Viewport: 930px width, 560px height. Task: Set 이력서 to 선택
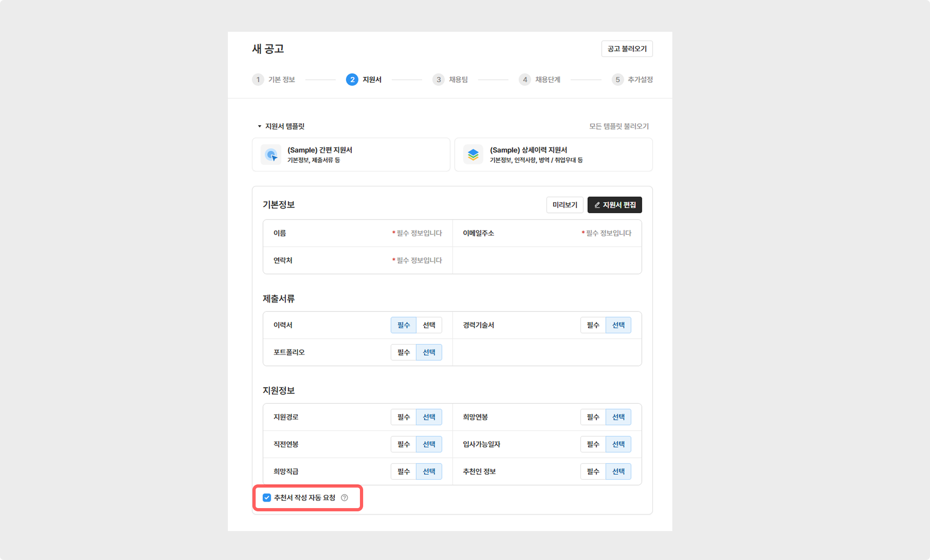pyautogui.click(x=429, y=325)
